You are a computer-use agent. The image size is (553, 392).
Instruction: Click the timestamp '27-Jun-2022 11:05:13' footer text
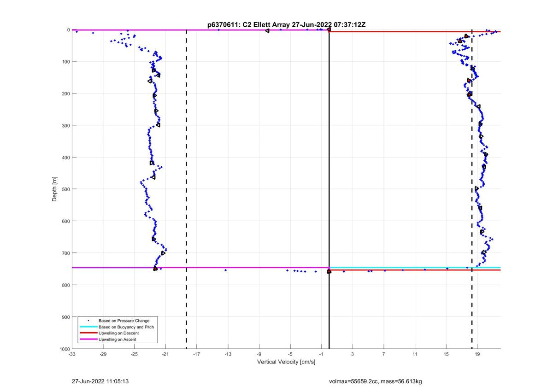(100, 381)
